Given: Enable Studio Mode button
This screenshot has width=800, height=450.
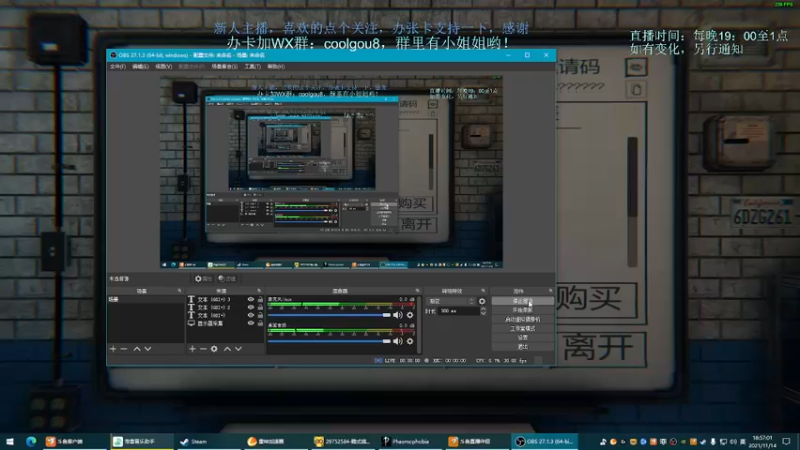Looking at the screenshot, I should pyautogui.click(x=522, y=329).
